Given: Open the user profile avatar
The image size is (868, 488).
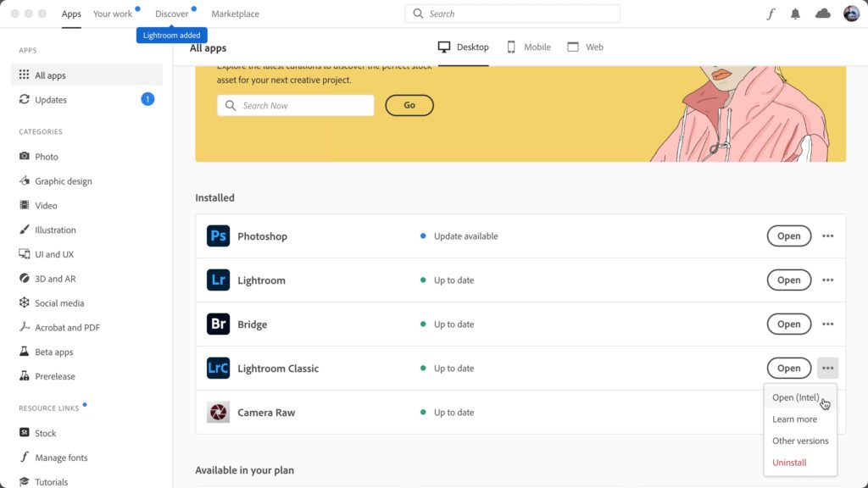Looking at the screenshot, I should pos(851,14).
